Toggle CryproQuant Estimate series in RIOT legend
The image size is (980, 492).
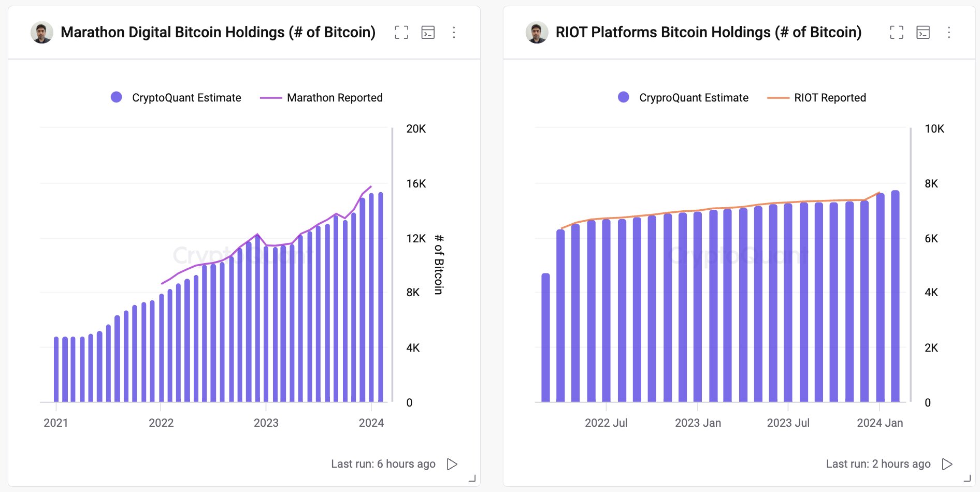tap(683, 97)
